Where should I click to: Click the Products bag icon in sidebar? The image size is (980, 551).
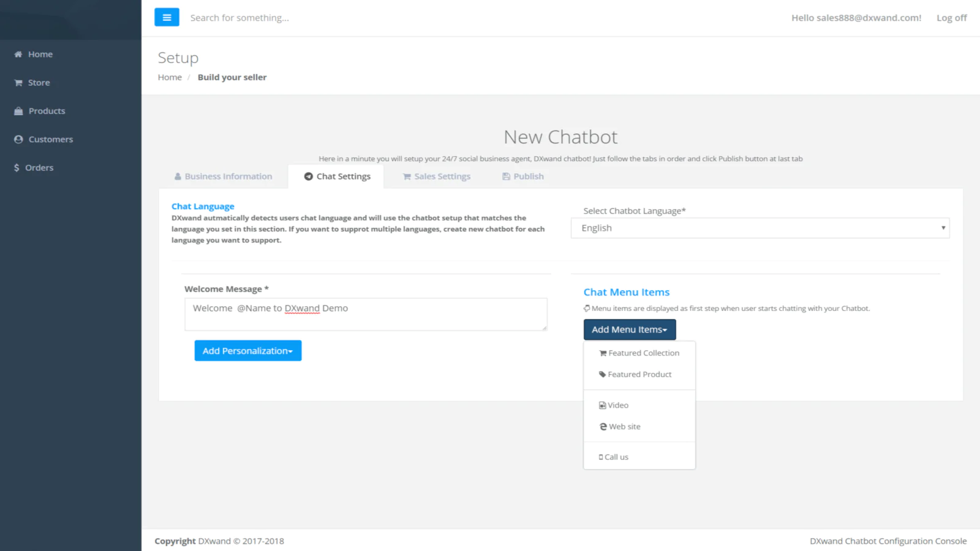[18, 111]
